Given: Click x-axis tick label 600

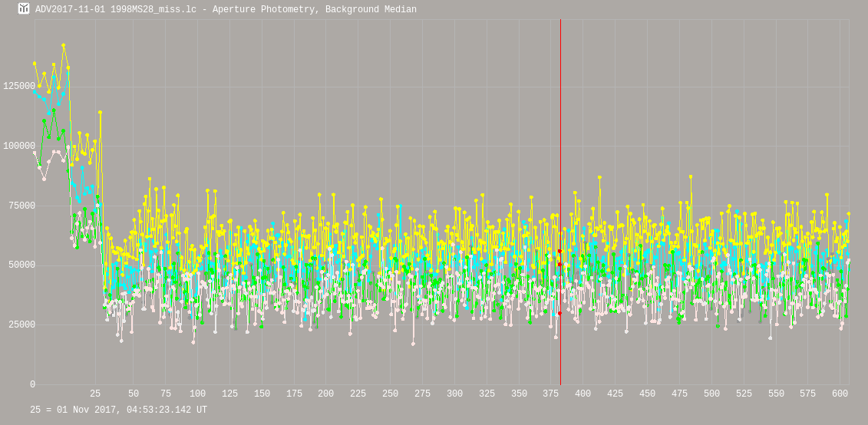Looking at the screenshot, I should pyautogui.click(x=840, y=394).
